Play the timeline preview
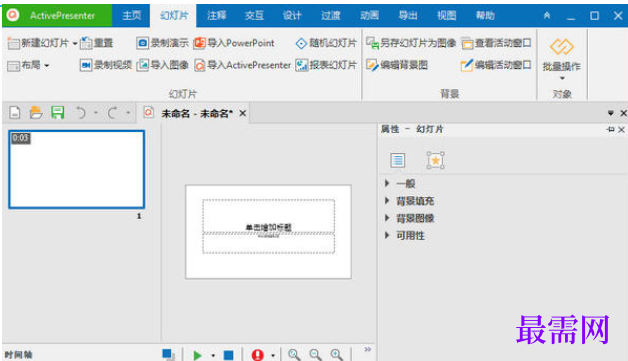This screenshot has height=361, width=628. pos(197,355)
